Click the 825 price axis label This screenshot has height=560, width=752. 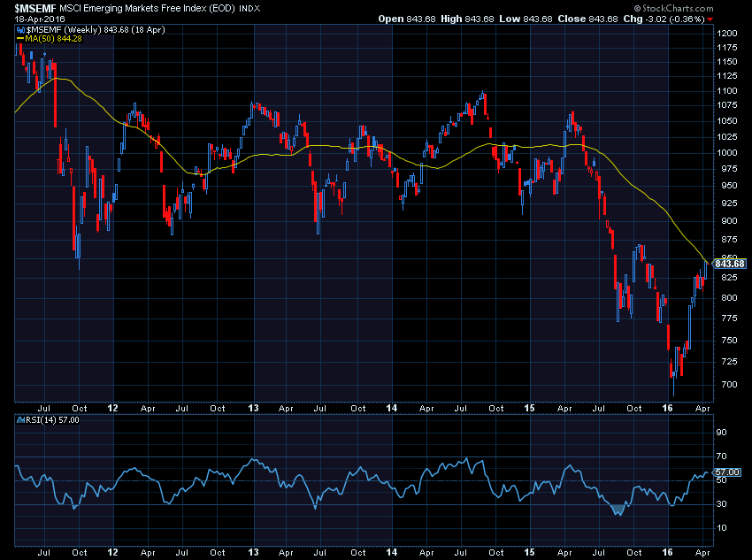pyautogui.click(x=730, y=278)
